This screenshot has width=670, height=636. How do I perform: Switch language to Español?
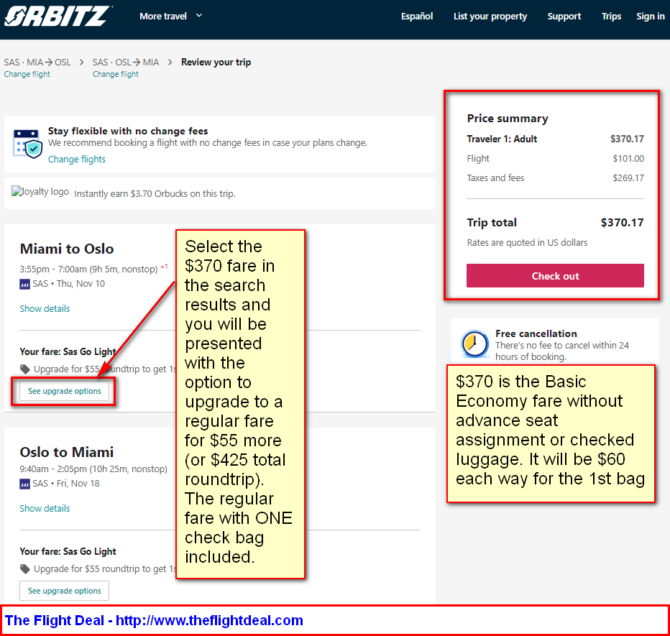pyautogui.click(x=417, y=16)
